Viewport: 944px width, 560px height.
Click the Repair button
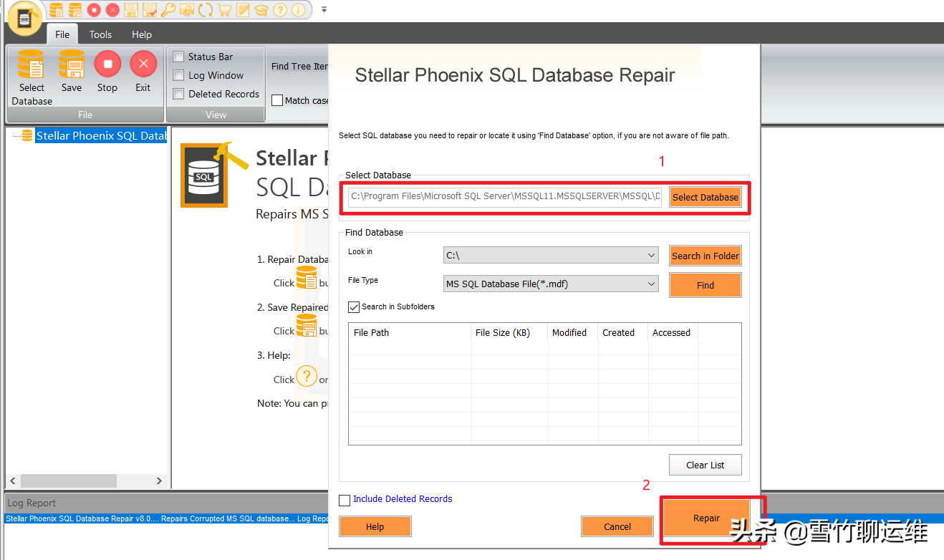click(706, 518)
